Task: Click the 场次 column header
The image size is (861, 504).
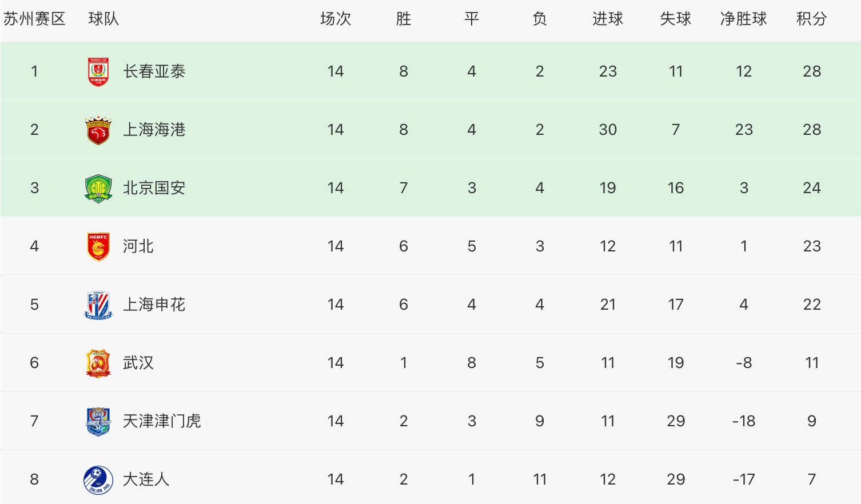Action: tap(336, 19)
